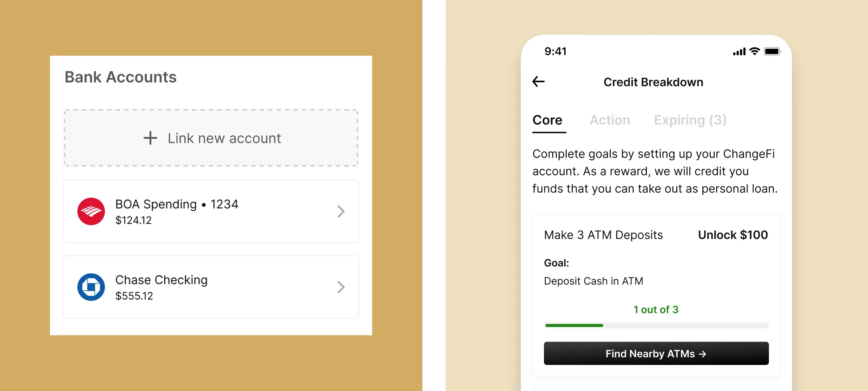The width and height of the screenshot is (868, 391).
Task: Expand Chase Checking account chevron
Action: point(341,287)
